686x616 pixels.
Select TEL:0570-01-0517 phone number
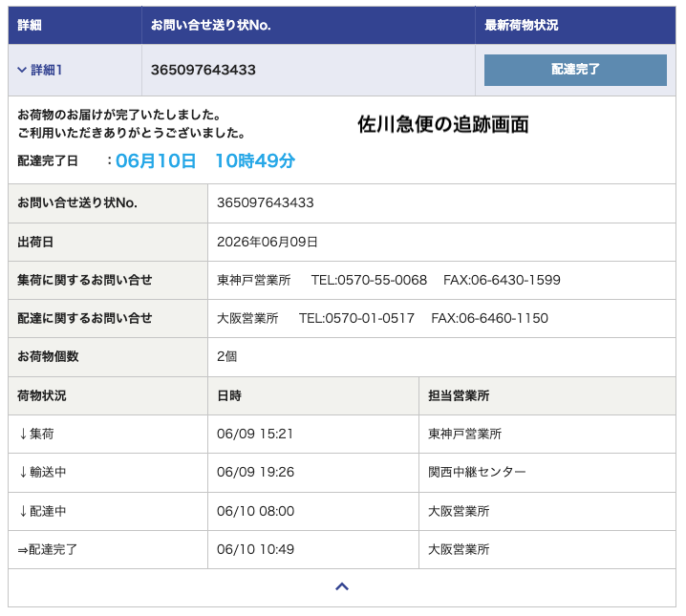[356, 318]
